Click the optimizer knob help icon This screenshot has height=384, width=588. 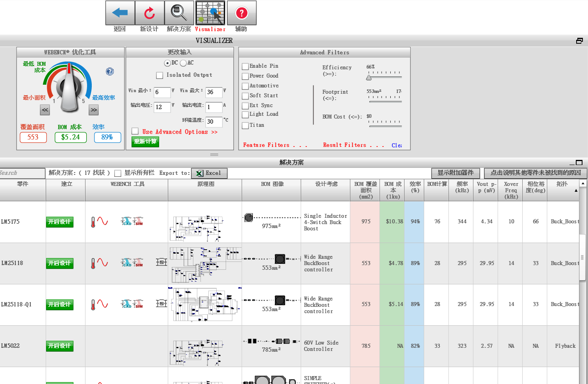[x=110, y=71]
